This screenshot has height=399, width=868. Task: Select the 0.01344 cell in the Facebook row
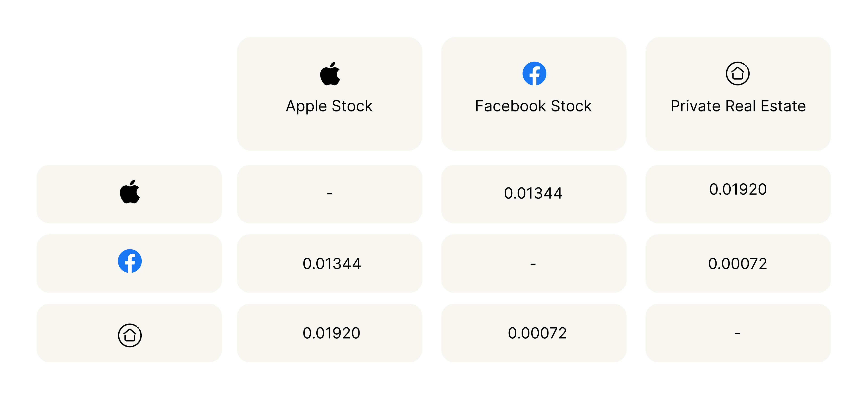(x=332, y=264)
